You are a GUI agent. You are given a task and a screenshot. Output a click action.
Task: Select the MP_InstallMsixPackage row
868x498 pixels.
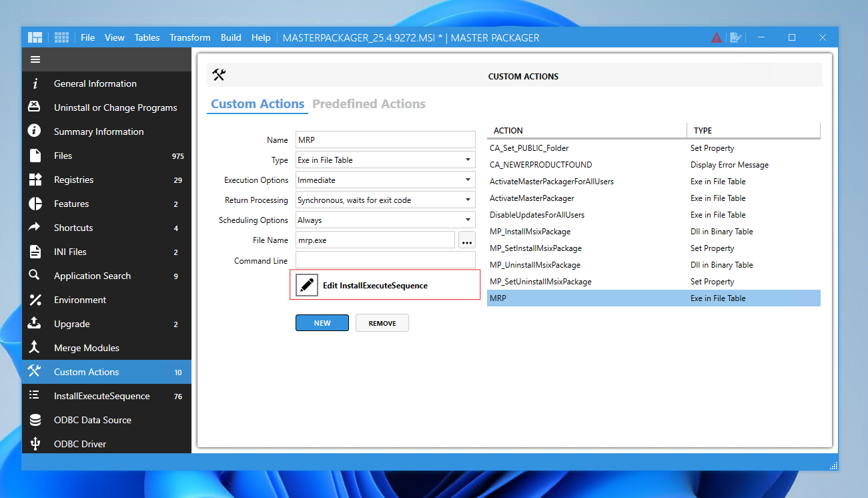coord(654,232)
